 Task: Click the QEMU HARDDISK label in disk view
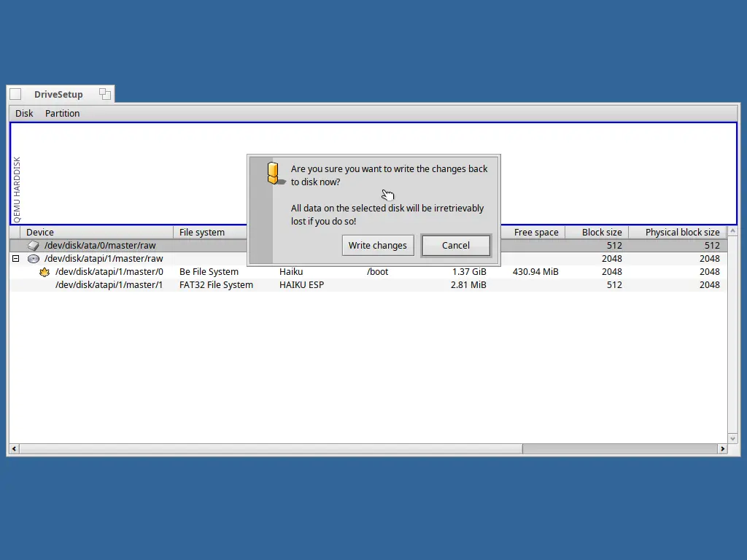[x=18, y=190]
